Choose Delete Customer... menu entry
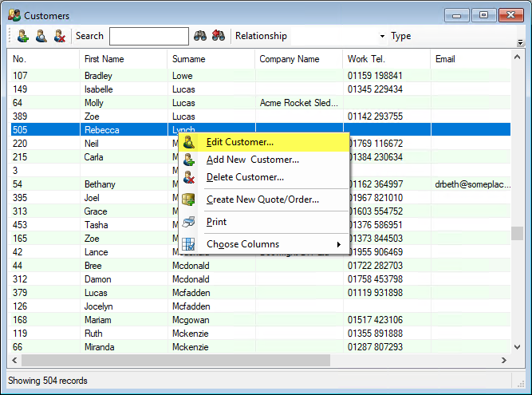 click(x=244, y=177)
